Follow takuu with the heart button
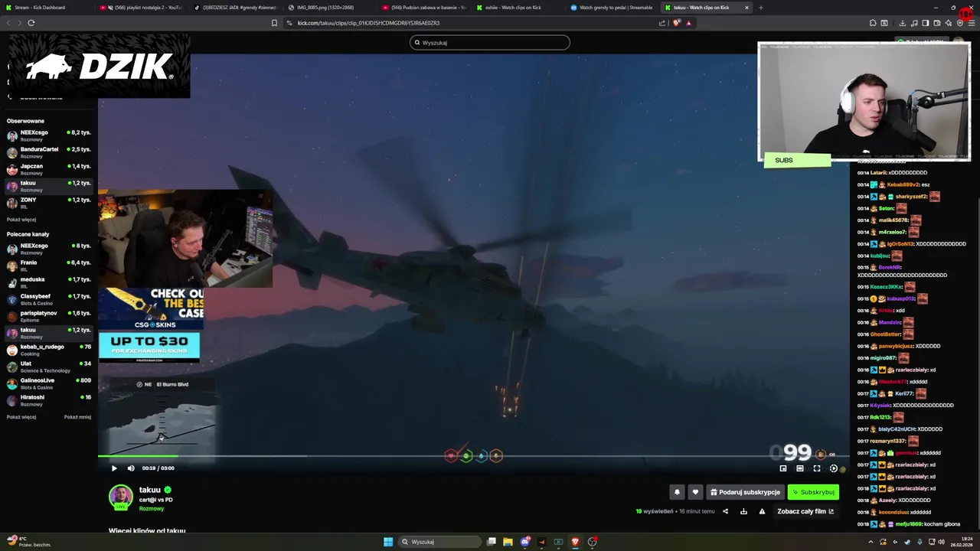 (x=695, y=492)
